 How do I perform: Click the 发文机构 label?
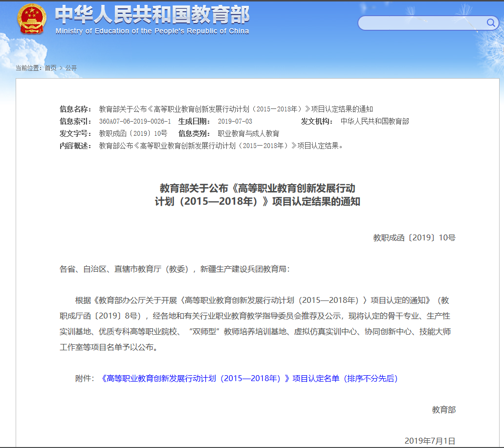point(316,121)
